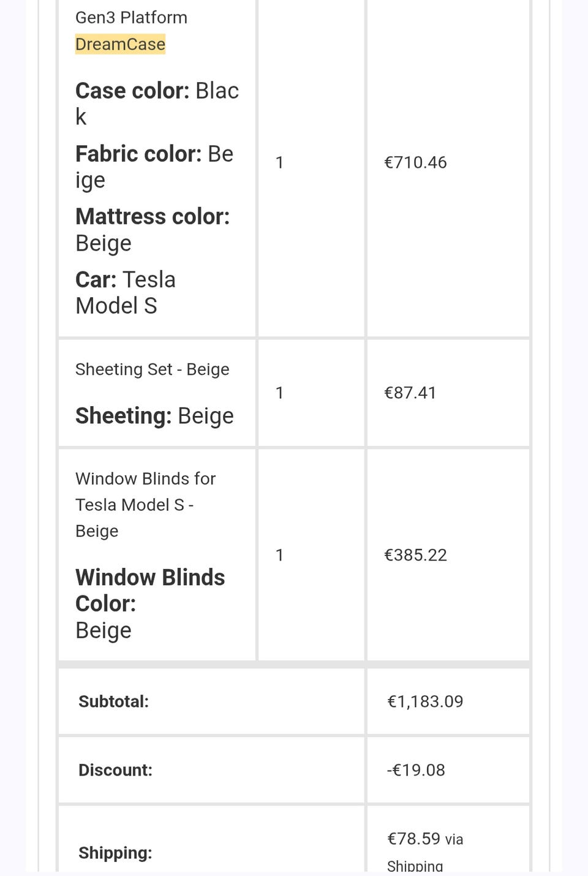Click the €87.41 Sheeting Set price
This screenshot has width=588, height=876.
coord(410,393)
